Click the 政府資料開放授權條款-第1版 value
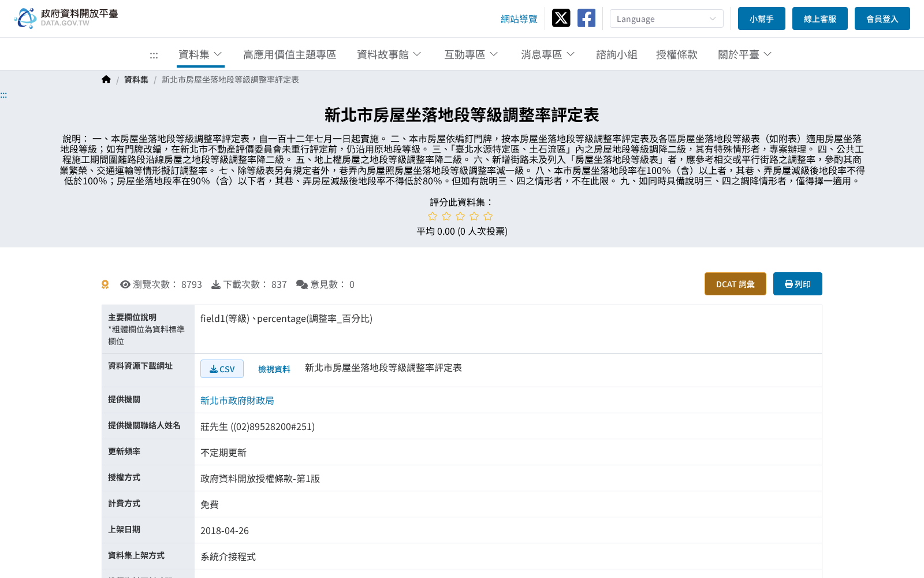The height and width of the screenshot is (578, 924). point(260,479)
